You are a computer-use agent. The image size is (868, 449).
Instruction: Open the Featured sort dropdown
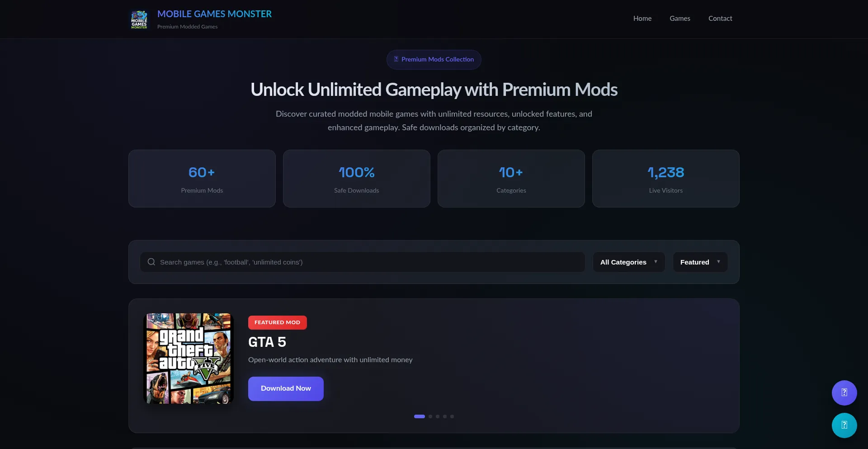point(700,262)
